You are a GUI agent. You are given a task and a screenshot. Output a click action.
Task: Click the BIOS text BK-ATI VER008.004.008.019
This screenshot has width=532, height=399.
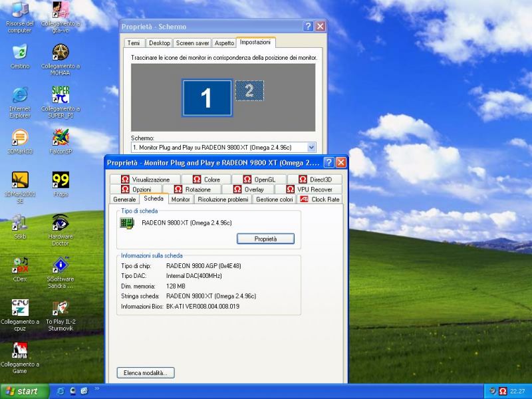tap(203, 307)
